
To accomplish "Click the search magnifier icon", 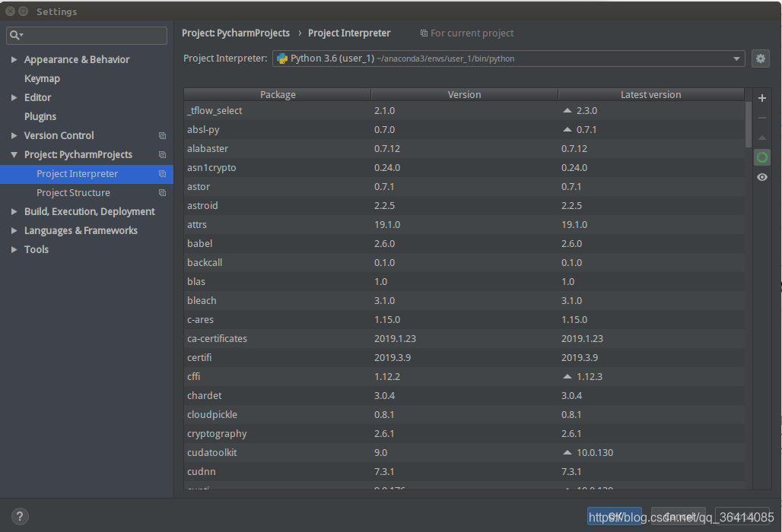I will click(x=15, y=35).
